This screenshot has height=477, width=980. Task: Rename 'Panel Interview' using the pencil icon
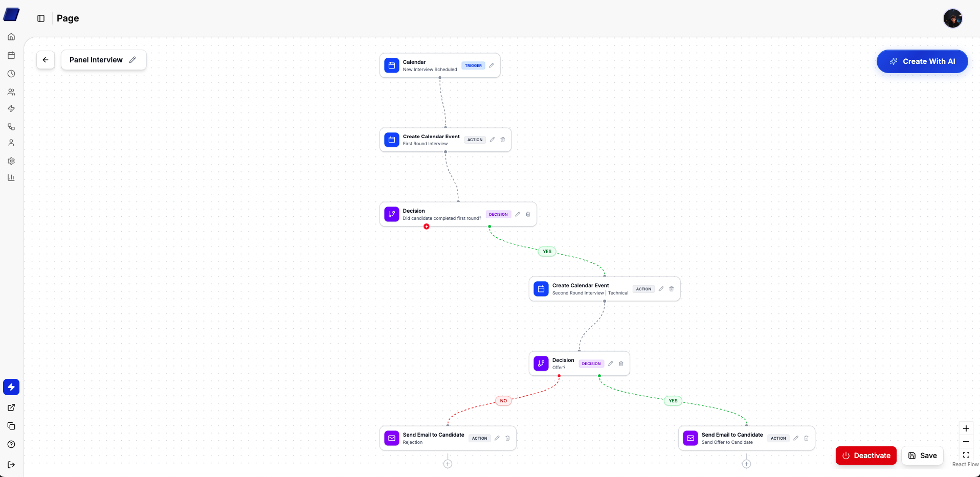point(132,60)
